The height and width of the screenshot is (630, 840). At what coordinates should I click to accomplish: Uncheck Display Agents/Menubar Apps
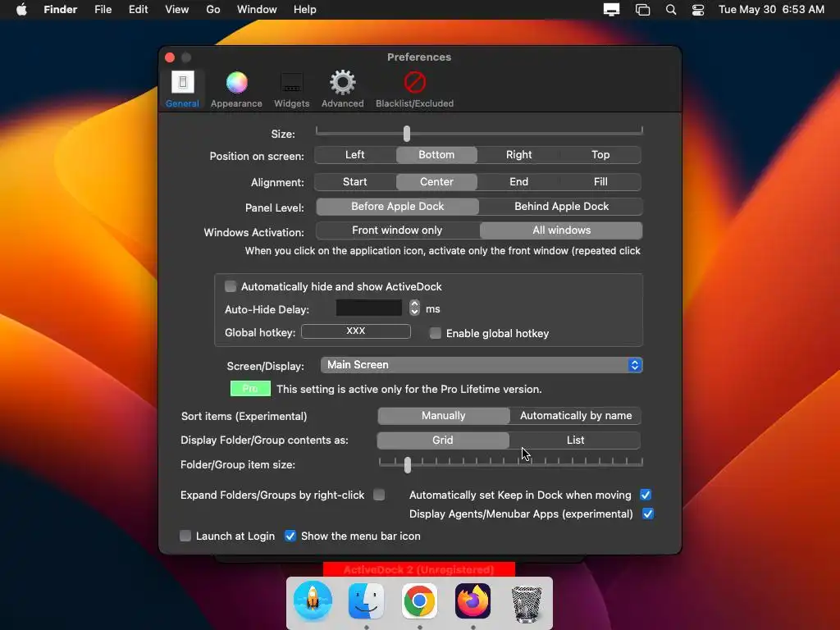click(648, 514)
